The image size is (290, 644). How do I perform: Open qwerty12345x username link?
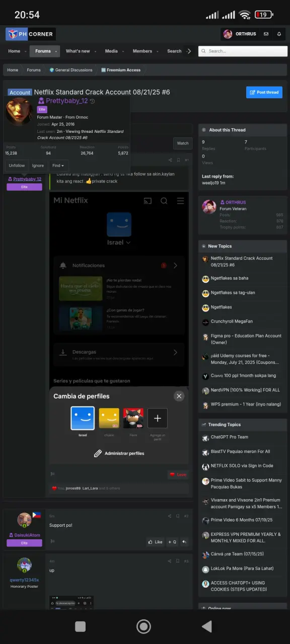tap(24, 580)
